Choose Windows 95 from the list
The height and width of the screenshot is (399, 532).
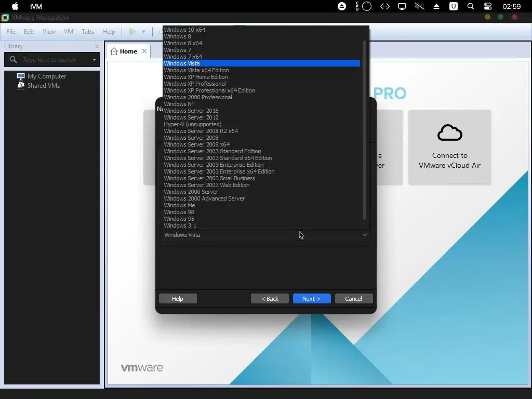pyautogui.click(x=262, y=219)
